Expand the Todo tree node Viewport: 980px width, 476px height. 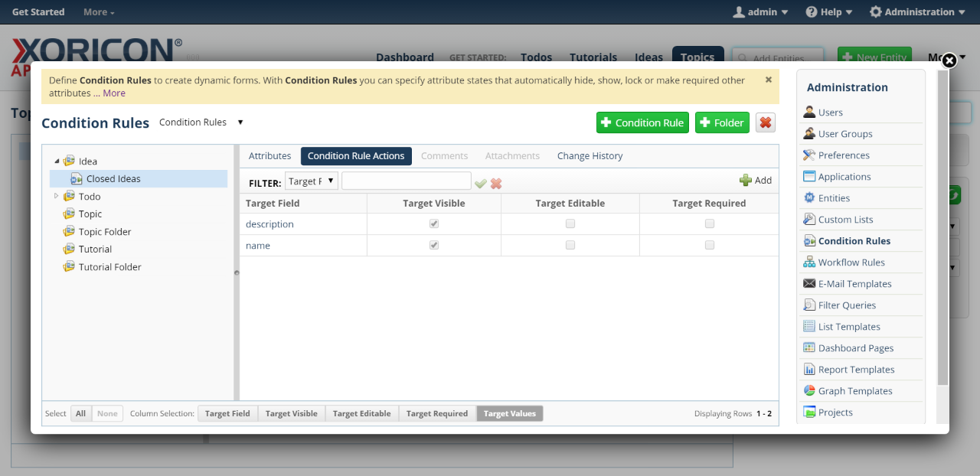(57, 197)
